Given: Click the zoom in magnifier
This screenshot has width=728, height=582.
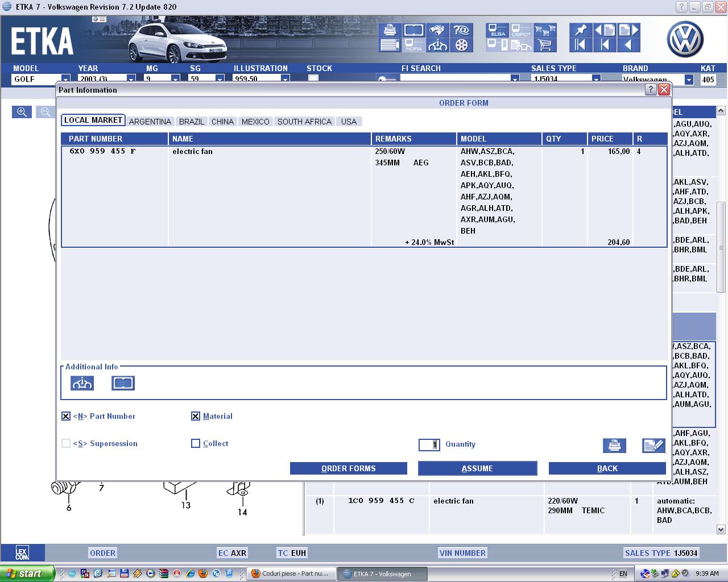Looking at the screenshot, I should [x=22, y=112].
